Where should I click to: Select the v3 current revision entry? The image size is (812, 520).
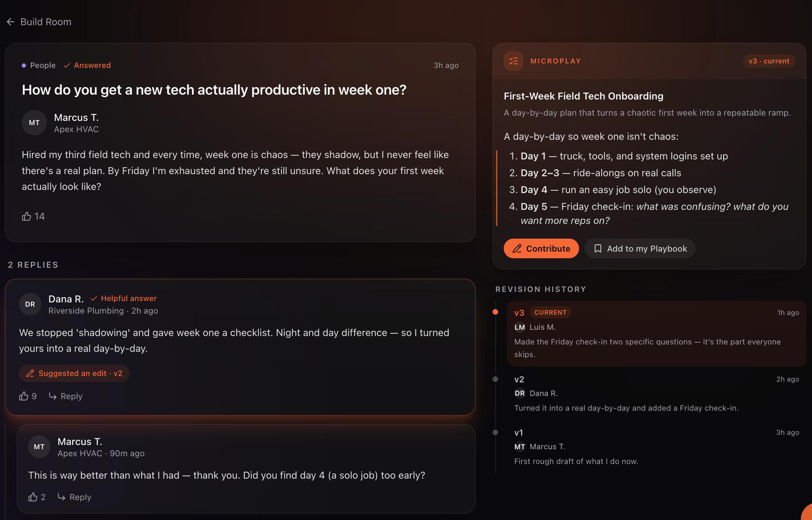[x=656, y=333]
